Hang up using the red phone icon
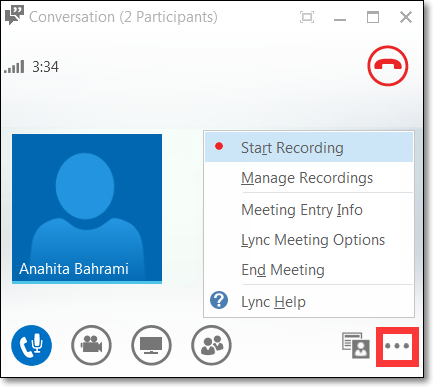 [388, 66]
